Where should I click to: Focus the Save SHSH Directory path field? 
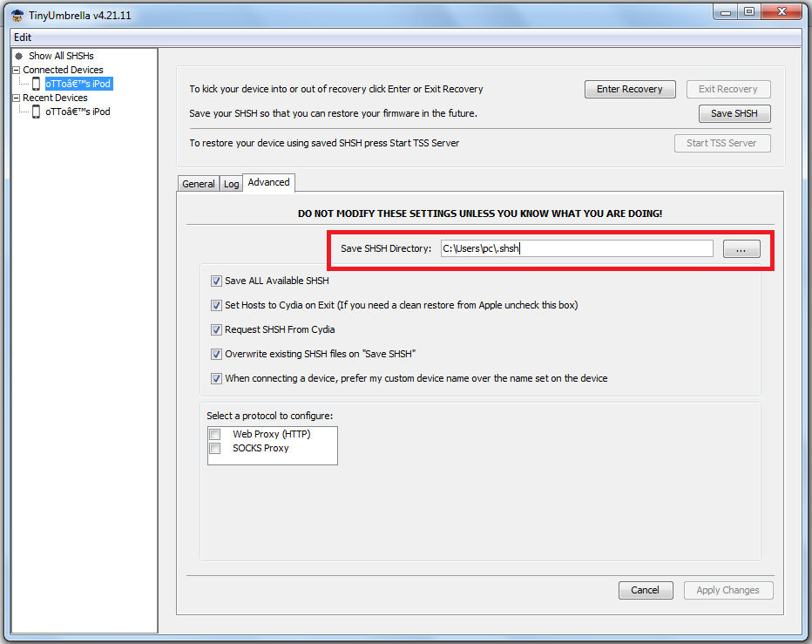(x=577, y=248)
